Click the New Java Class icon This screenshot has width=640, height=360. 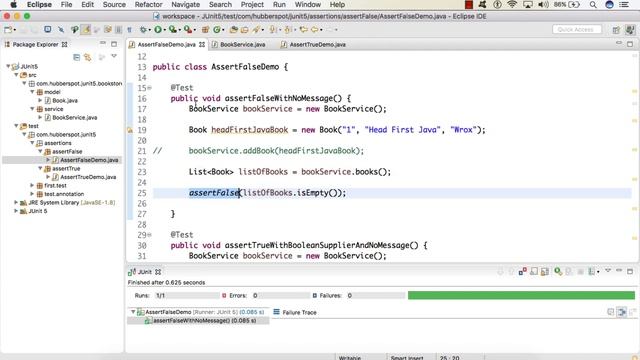tap(217, 30)
